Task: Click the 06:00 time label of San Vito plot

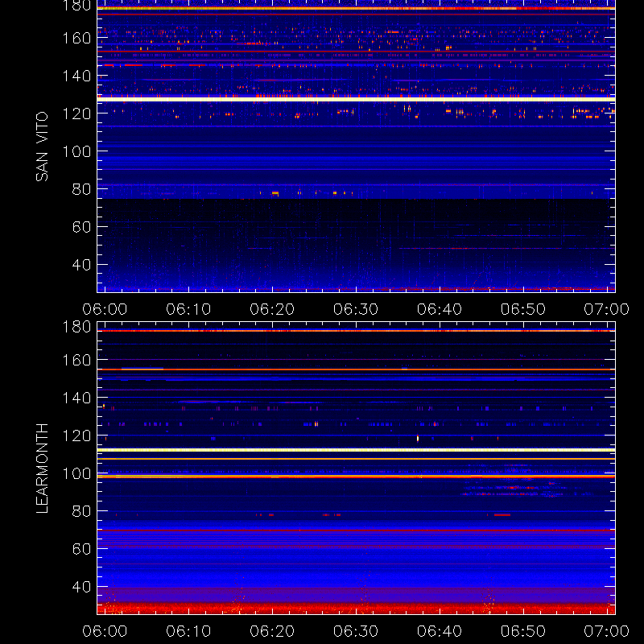Action: [x=105, y=309]
